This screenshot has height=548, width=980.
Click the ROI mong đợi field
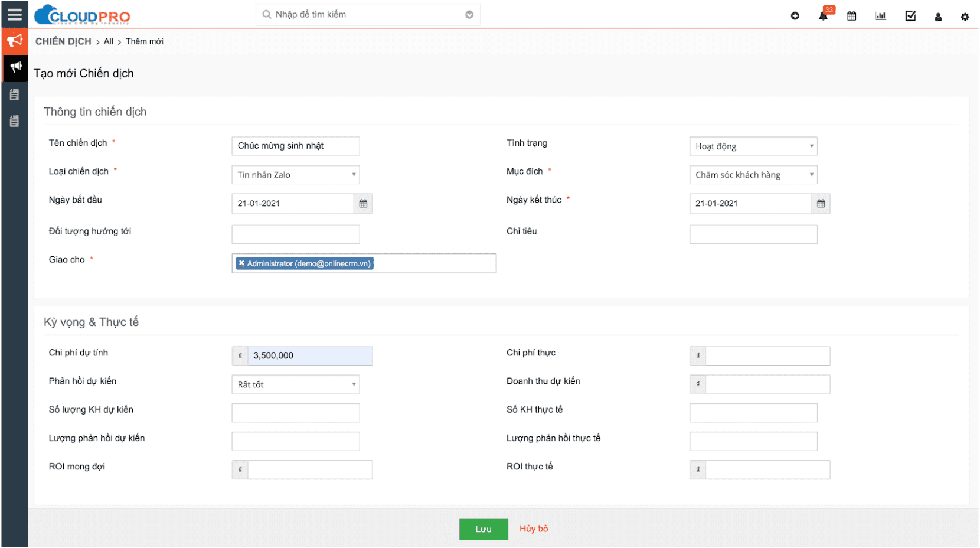click(310, 469)
